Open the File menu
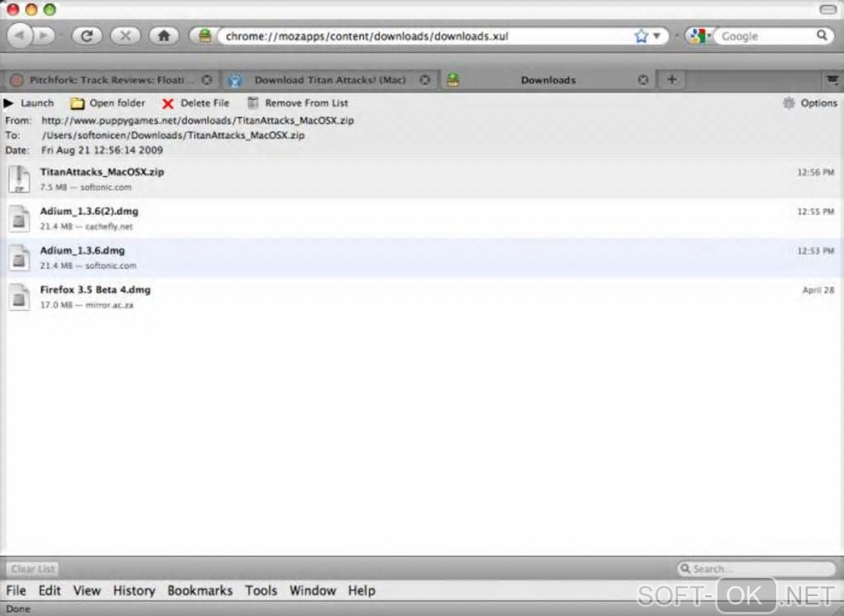 pyautogui.click(x=17, y=590)
